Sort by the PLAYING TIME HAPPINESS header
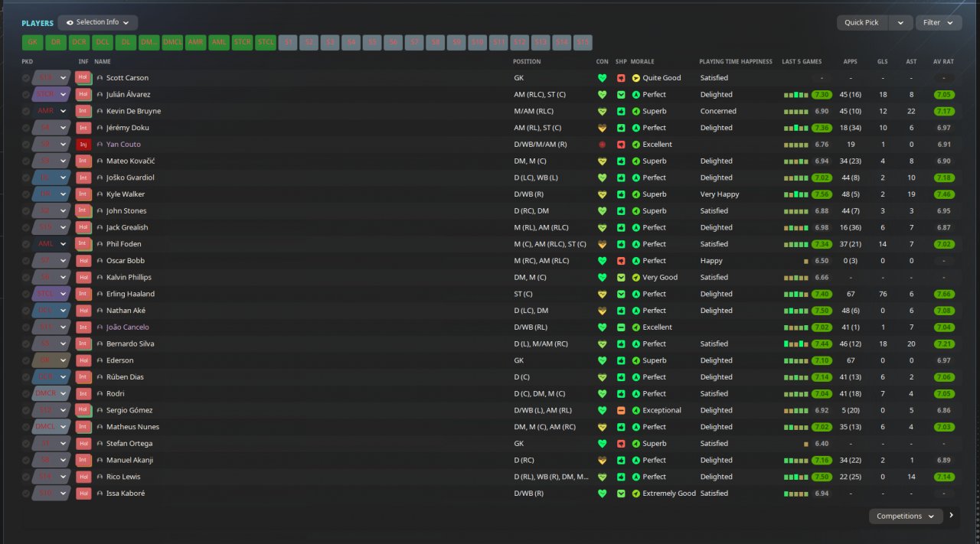 [x=736, y=61]
